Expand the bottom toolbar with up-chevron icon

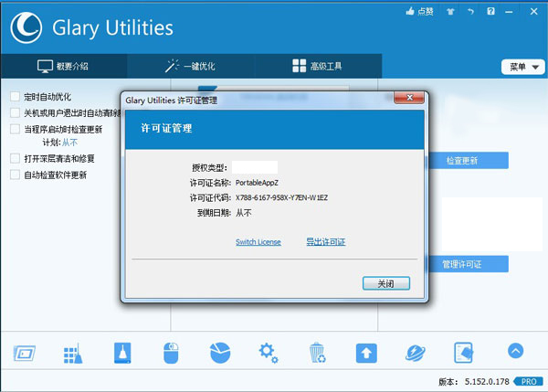(515, 351)
